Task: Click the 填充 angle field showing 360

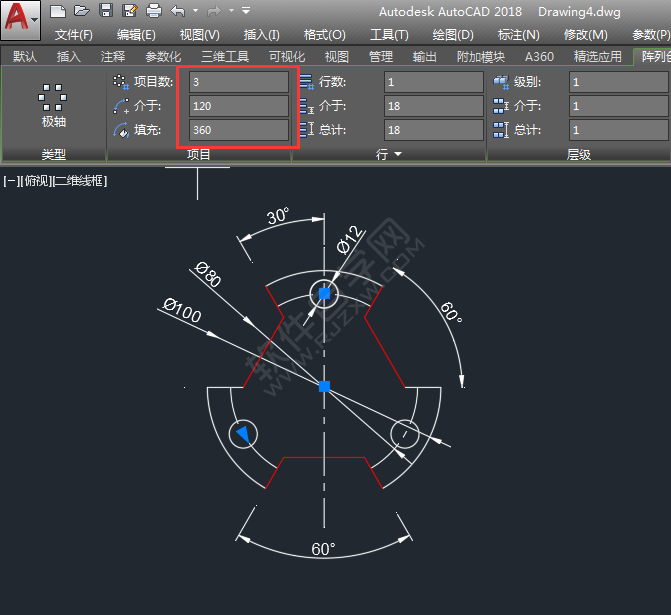Action: point(238,130)
